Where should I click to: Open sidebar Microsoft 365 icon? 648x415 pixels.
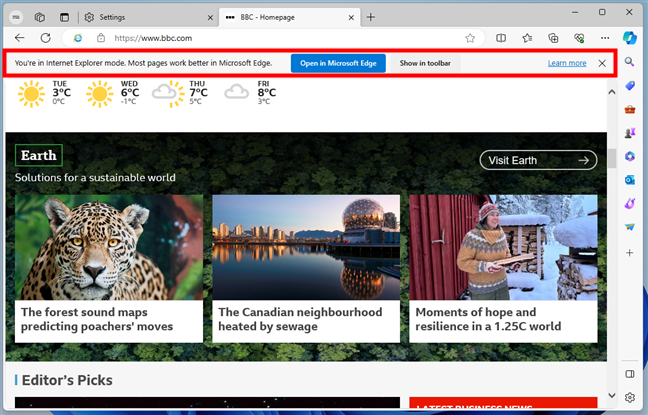click(x=629, y=156)
